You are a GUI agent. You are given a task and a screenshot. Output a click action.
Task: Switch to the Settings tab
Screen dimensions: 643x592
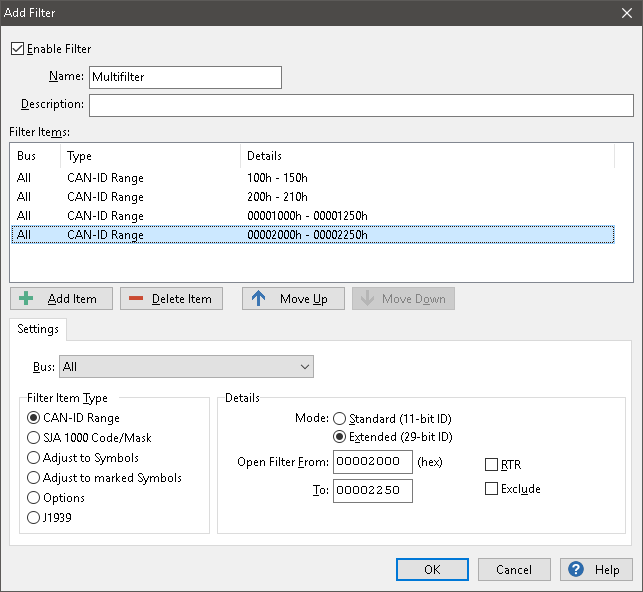(38, 329)
